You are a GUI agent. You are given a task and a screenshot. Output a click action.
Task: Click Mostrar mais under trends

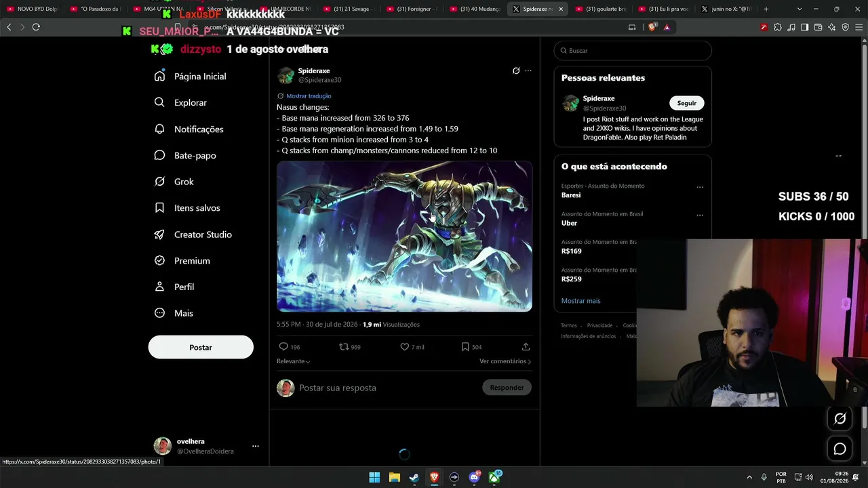pos(581,301)
